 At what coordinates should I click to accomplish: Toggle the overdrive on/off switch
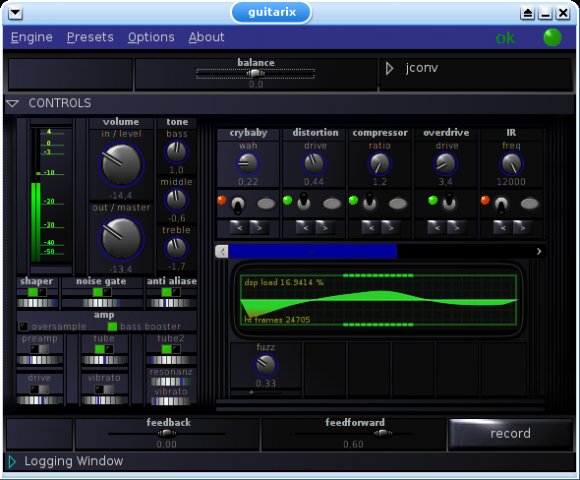click(449, 202)
